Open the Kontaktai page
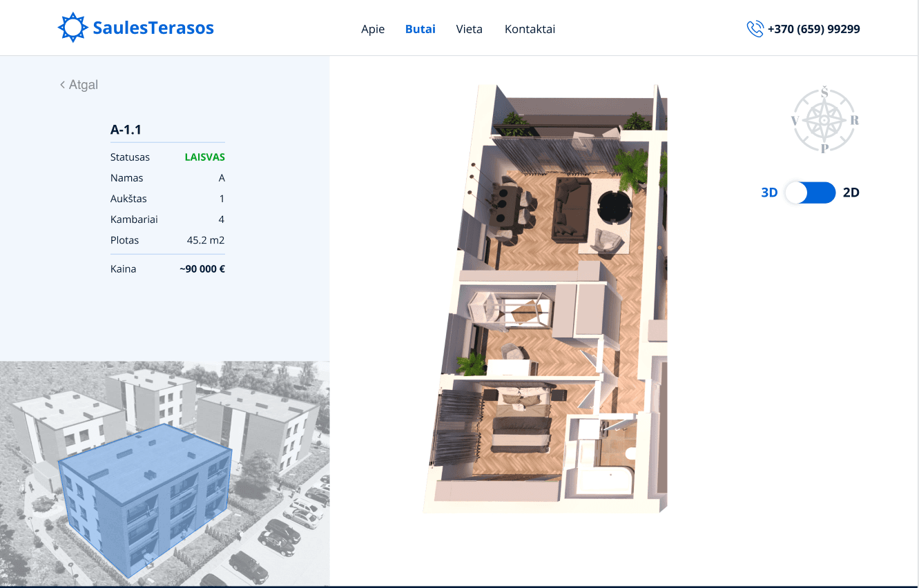919x588 pixels. point(530,29)
